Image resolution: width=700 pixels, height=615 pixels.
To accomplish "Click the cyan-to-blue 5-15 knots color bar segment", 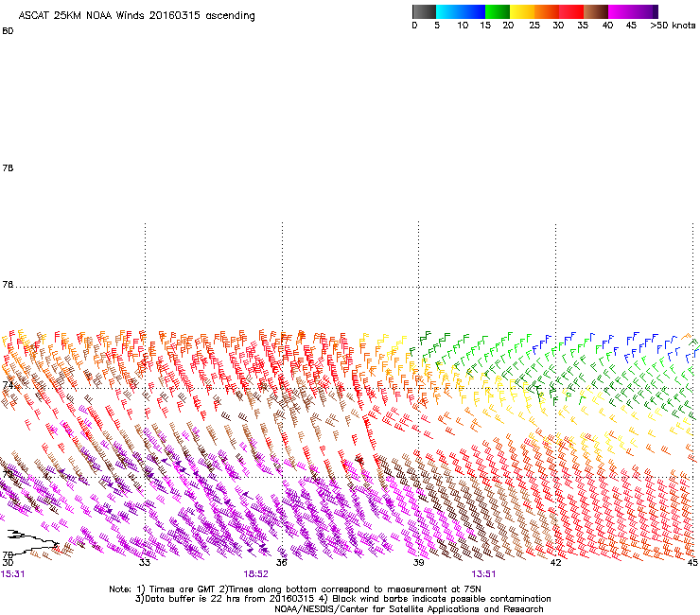I will (461, 11).
